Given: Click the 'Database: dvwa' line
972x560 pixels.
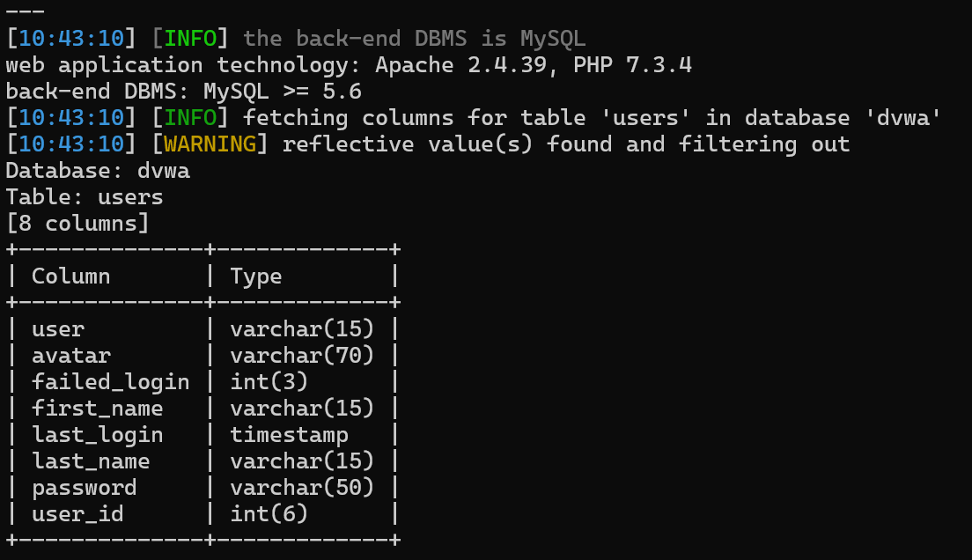Looking at the screenshot, I should point(98,171).
